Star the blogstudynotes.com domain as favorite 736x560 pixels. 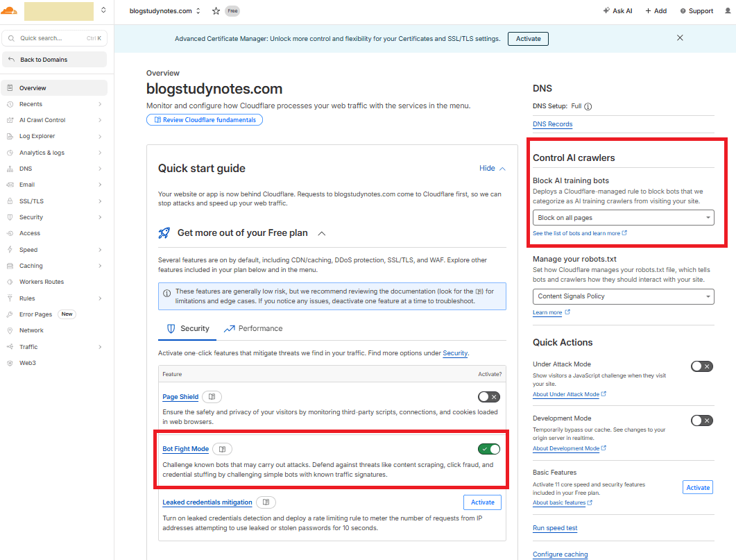(216, 11)
